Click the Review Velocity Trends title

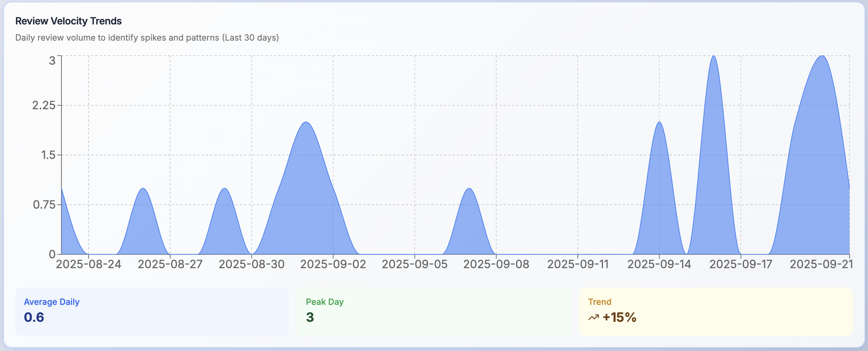69,21
